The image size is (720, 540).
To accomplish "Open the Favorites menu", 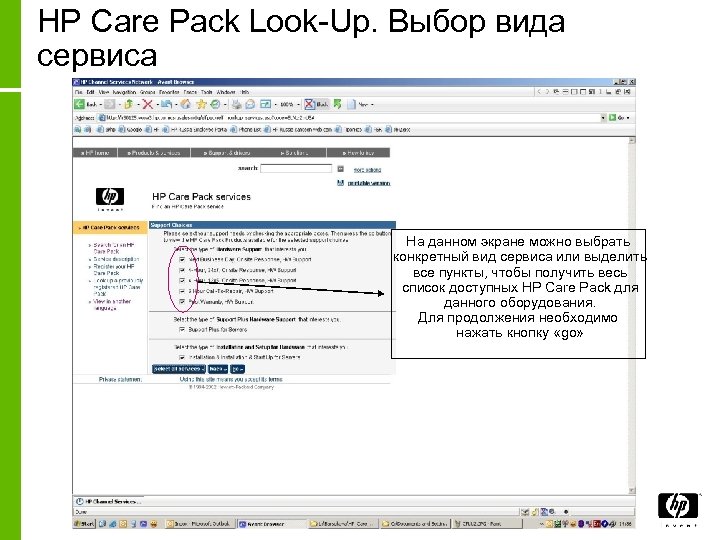I will pos(169,92).
